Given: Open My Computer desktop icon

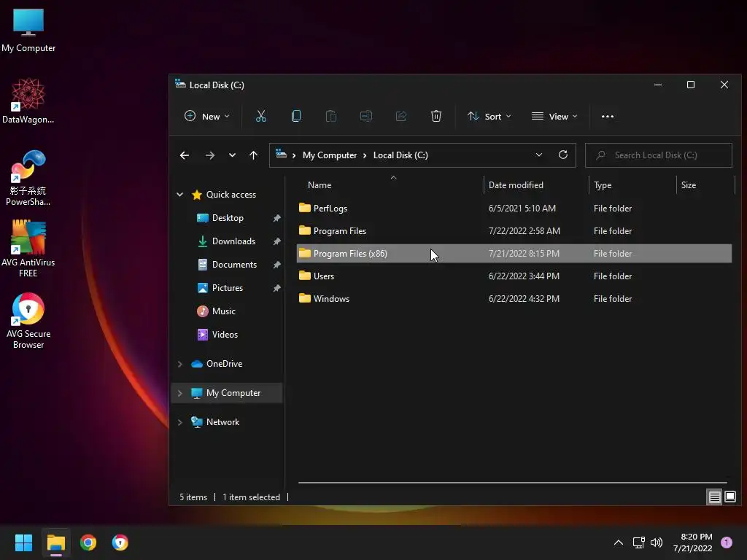Looking at the screenshot, I should click(x=28, y=29).
